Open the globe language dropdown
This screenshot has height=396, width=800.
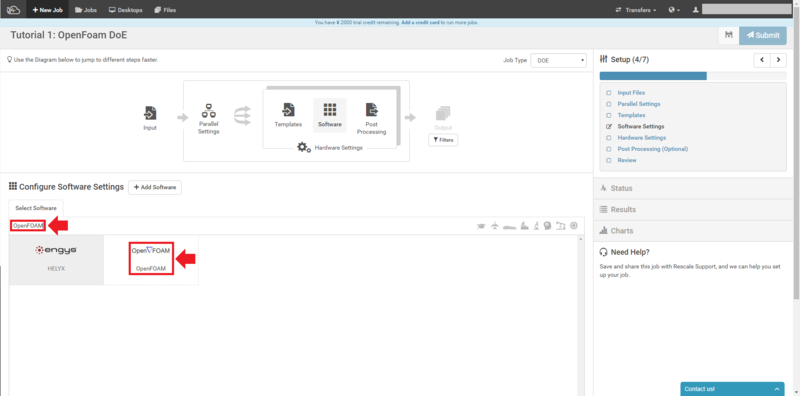(674, 10)
